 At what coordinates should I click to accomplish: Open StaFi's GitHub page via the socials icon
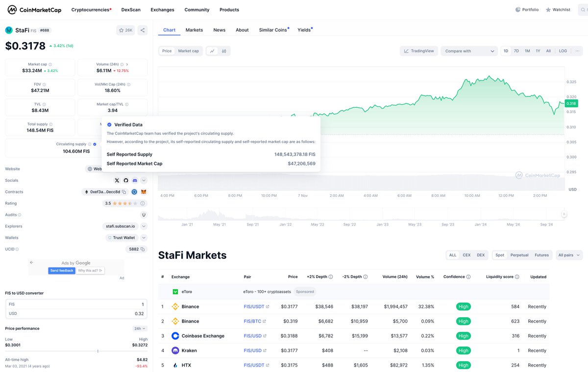tap(126, 181)
